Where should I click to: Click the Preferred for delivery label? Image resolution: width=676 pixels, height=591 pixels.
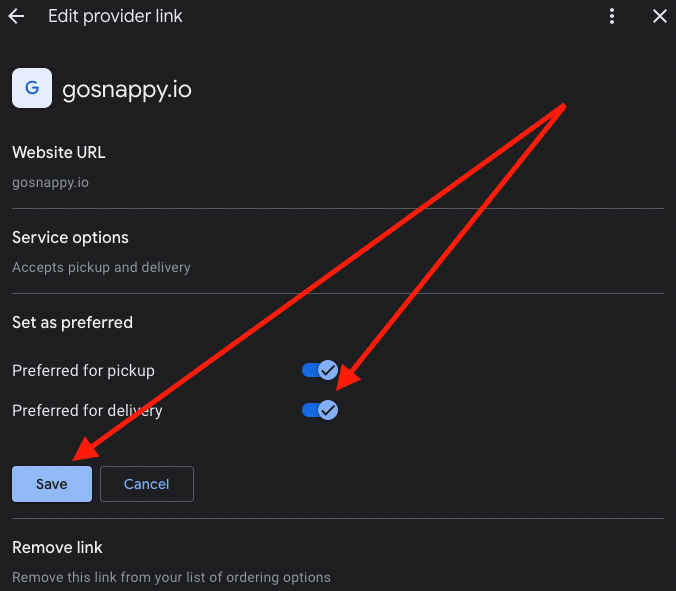coord(87,410)
